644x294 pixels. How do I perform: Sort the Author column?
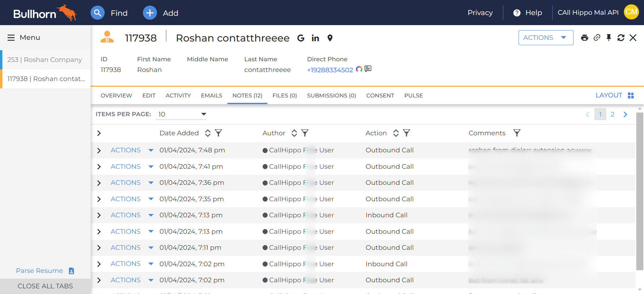pos(294,133)
